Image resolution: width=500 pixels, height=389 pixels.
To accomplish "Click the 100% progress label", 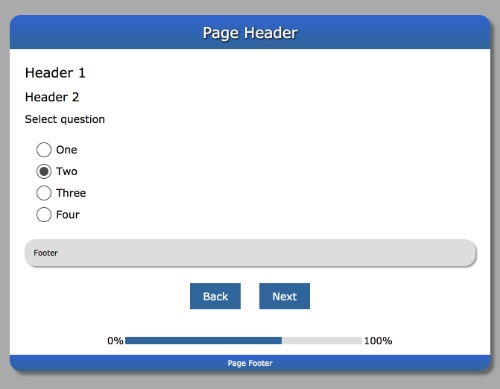I will coord(378,341).
